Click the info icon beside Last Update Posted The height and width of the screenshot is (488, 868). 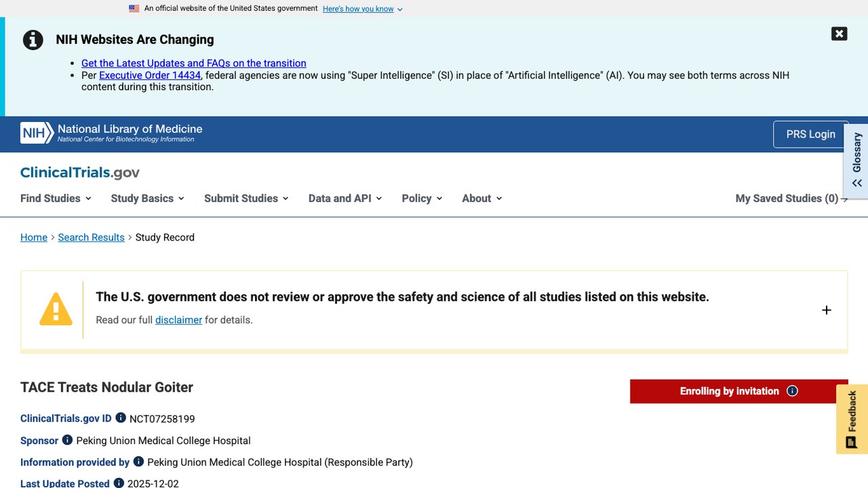point(119,483)
